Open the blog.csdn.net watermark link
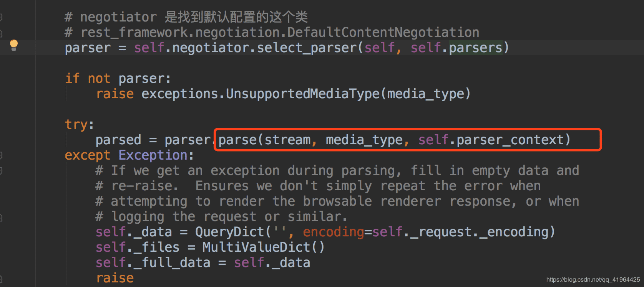This screenshot has height=287, width=644. click(x=593, y=280)
